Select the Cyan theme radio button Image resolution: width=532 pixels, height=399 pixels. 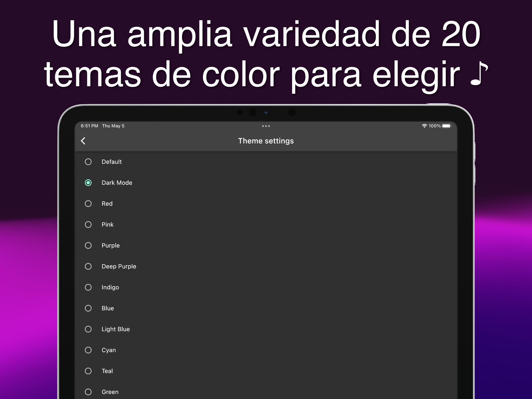coord(88,350)
